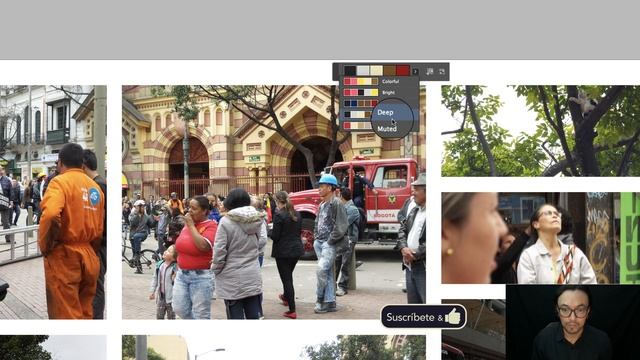Click the light gray swatch in the top palette bar
Viewport: 640px width, 360px height.
pyautogui.click(x=363, y=71)
